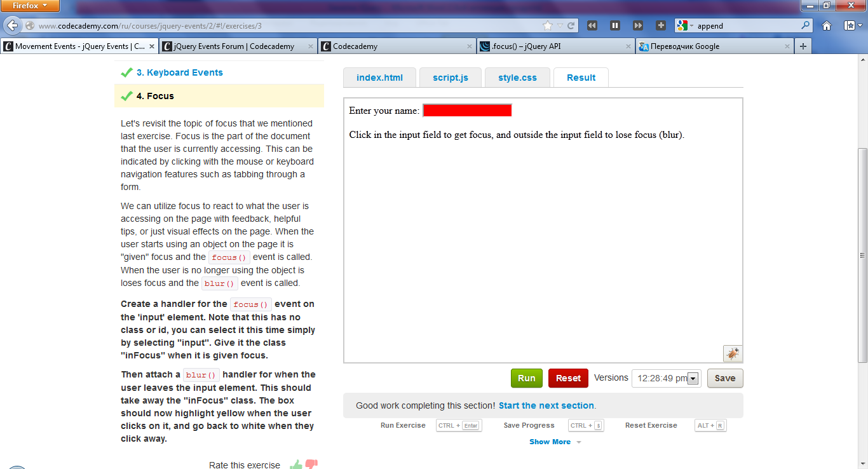The height and width of the screenshot is (469, 868).
Task: Click the red Reset button
Action: [568, 378]
